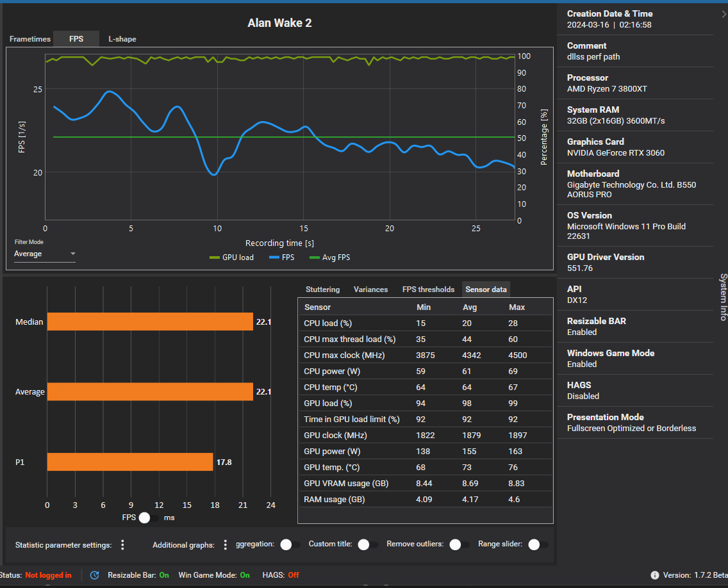Click System RAM 32GB value
Image resolution: width=728 pixels, height=588 pixels.
point(616,120)
